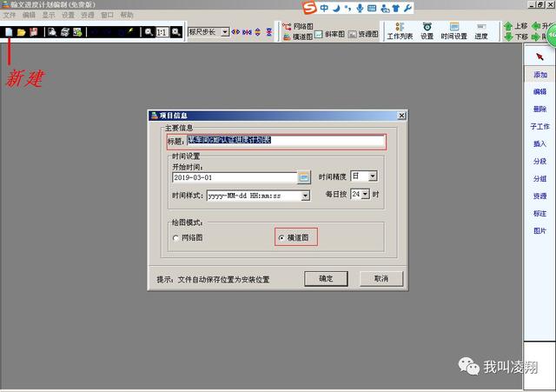Click the zoom in magnifier icon
This screenshot has width=556, height=392.
pos(175,32)
